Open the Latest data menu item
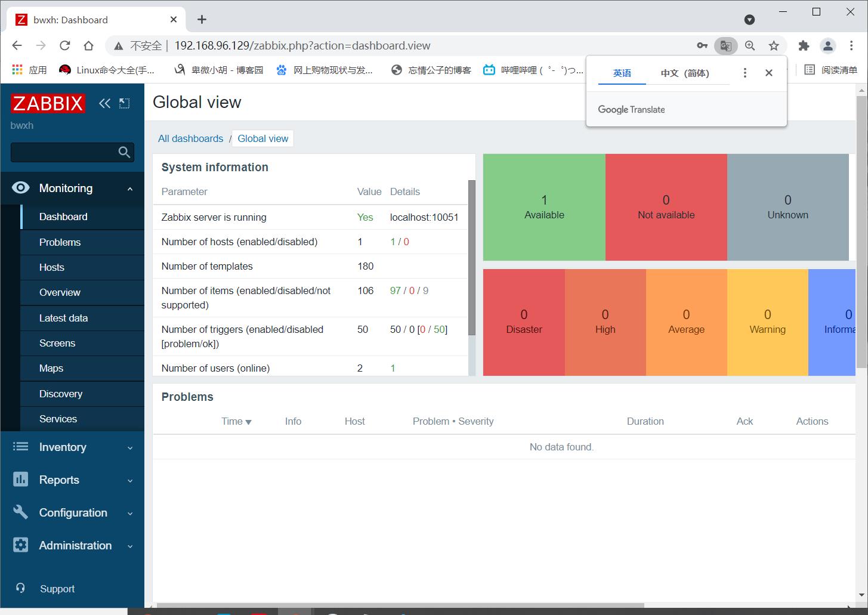Screen dimensions: 868x615 (x=82, y=318)
